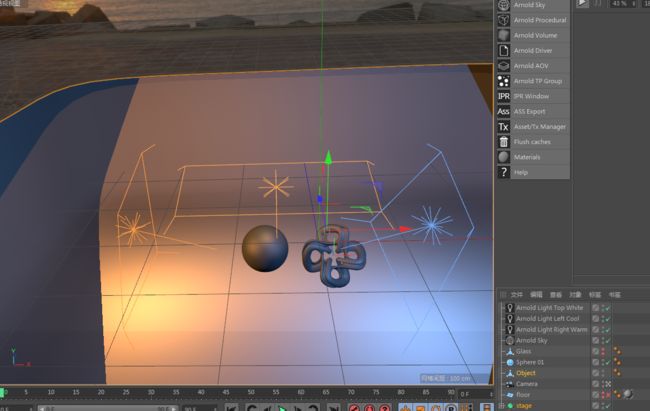Viewport: 650px width, 411px height.
Task: Click the question mark Help icon
Action: tap(503, 172)
